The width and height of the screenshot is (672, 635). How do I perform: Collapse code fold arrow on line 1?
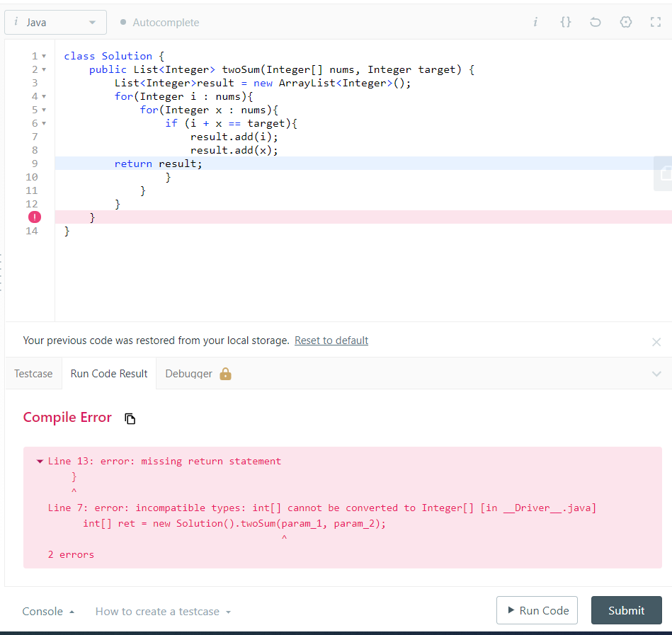(44, 56)
